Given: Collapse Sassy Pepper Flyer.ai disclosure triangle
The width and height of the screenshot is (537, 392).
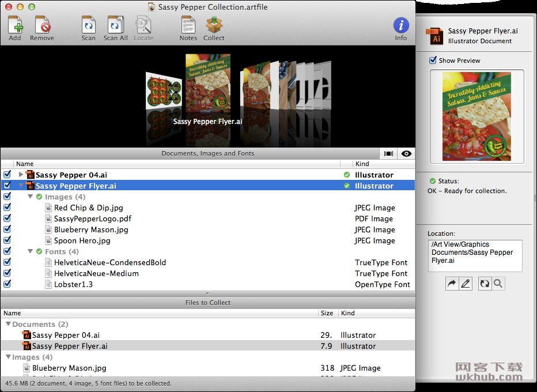Looking at the screenshot, I should pyautogui.click(x=21, y=186).
